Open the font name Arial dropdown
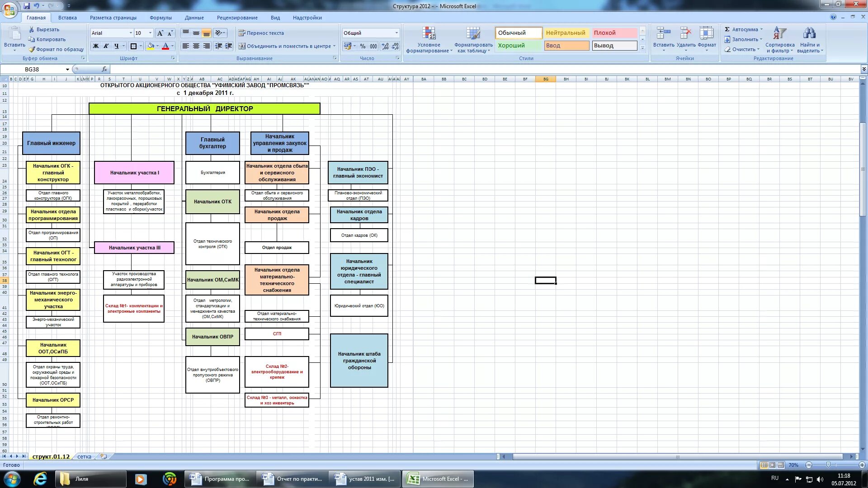 point(131,33)
